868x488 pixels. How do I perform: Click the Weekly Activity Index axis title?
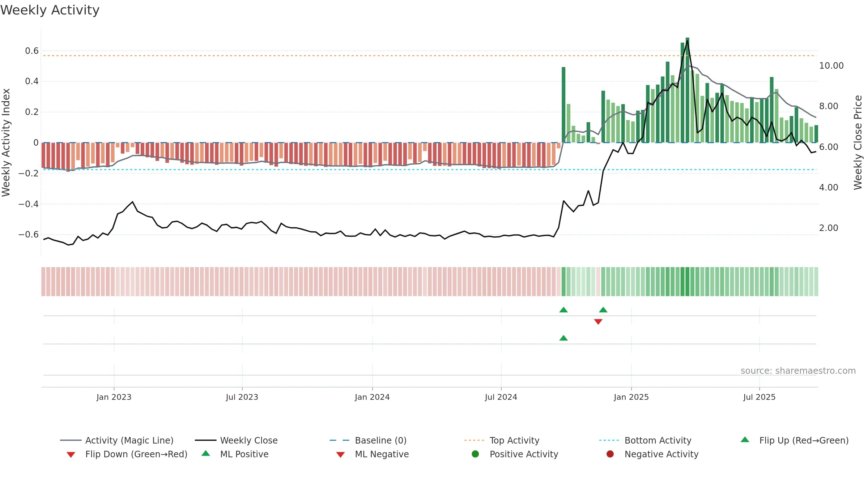6,142
